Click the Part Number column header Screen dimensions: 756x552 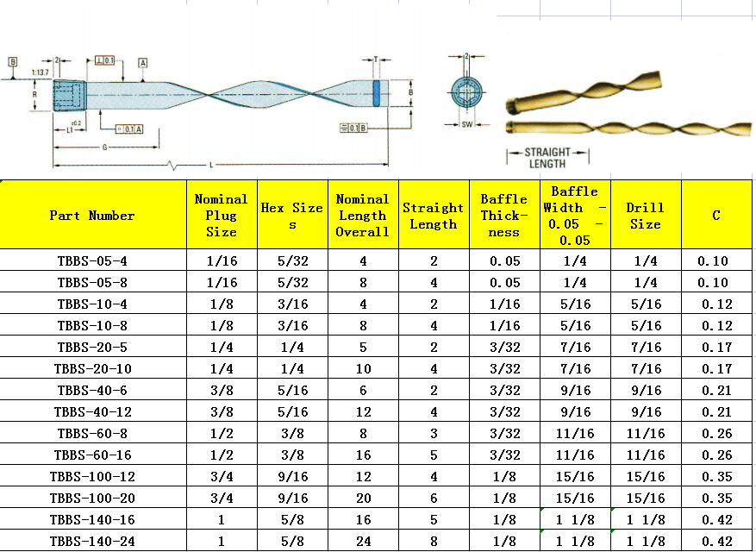[x=92, y=216]
